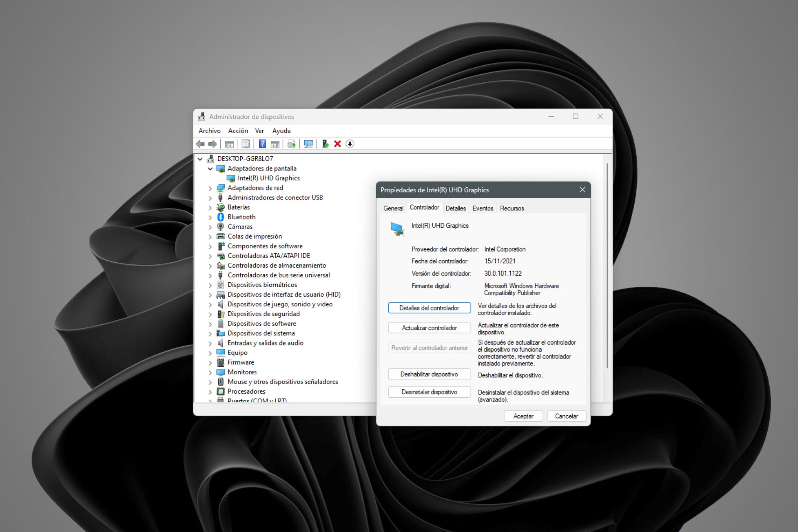This screenshot has width=798, height=532.
Task: Select the Controlador tab
Action: [x=424, y=207]
